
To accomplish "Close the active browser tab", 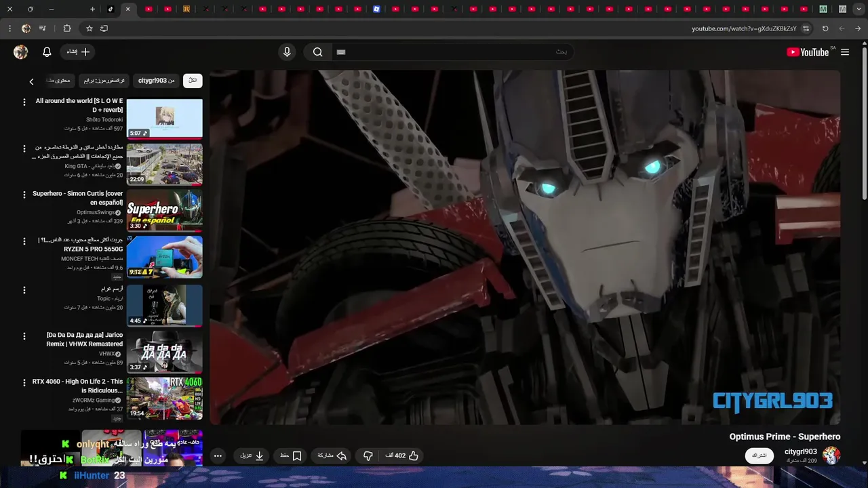I will point(127,9).
